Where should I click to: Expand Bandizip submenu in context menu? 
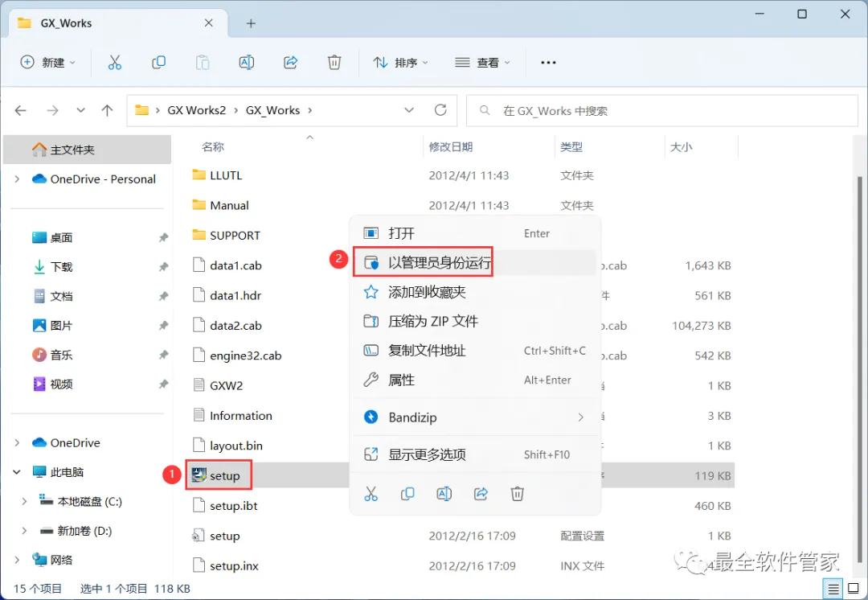click(581, 417)
